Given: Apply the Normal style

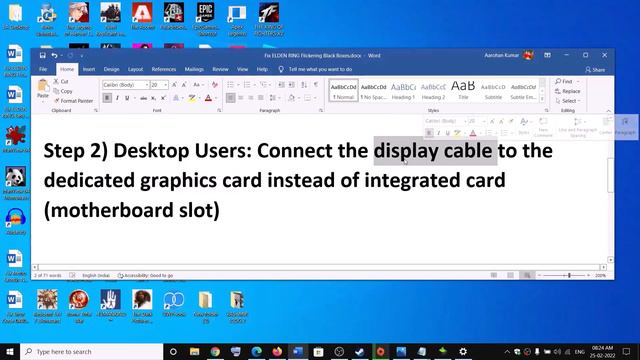Looking at the screenshot, I should pyautogui.click(x=343, y=91).
